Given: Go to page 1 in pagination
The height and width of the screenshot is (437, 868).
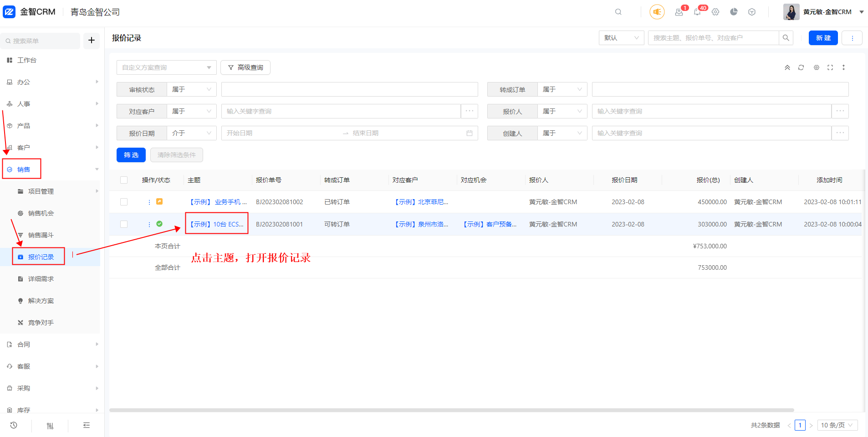Looking at the screenshot, I should pos(800,425).
